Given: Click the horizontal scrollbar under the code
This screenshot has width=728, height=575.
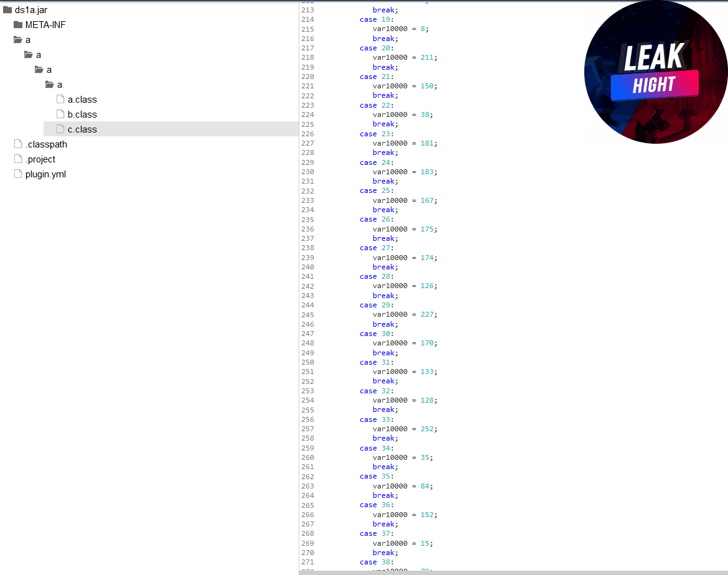Looking at the screenshot, I should point(513,573).
